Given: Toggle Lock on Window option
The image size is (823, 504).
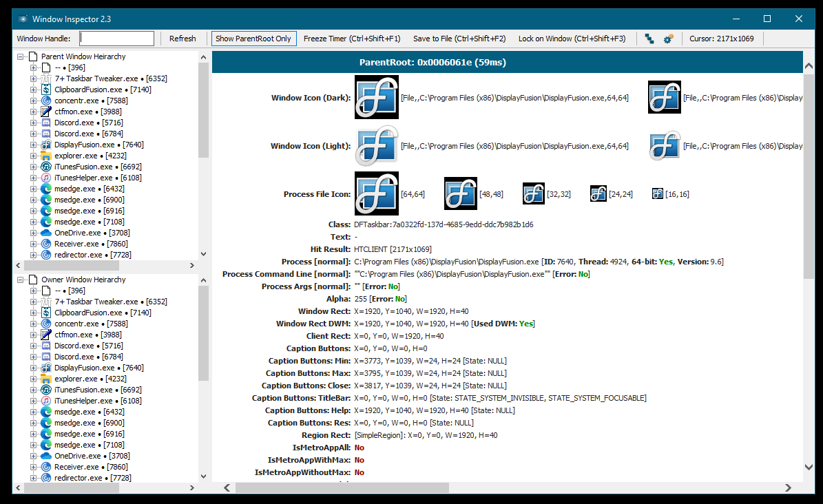Looking at the screenshot, I should point(572,39).
